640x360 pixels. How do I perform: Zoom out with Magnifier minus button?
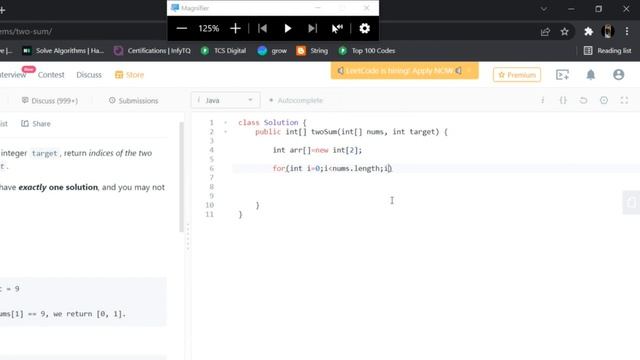click(182, 29)
